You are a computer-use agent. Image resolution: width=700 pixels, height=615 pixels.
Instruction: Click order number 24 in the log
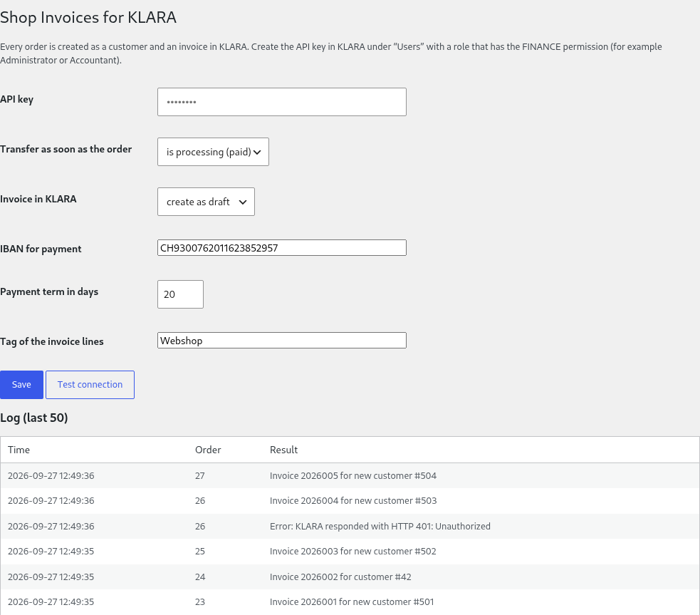point(200,577)
